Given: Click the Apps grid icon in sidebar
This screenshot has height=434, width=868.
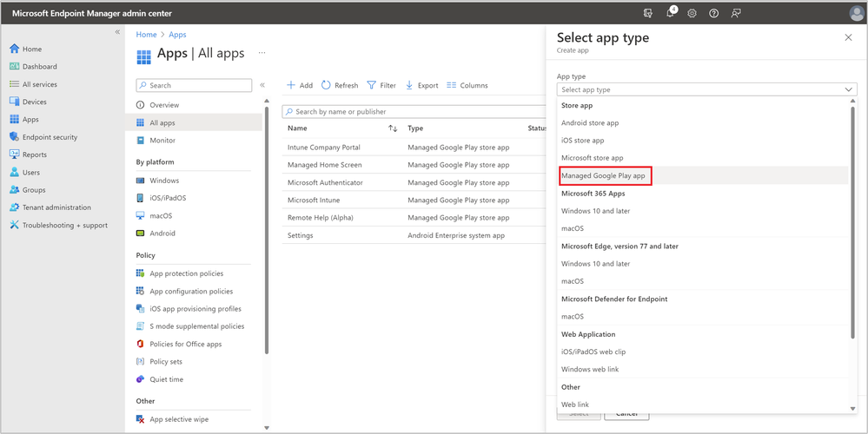Looking at the screenshot, I should (x=15, y=120).
